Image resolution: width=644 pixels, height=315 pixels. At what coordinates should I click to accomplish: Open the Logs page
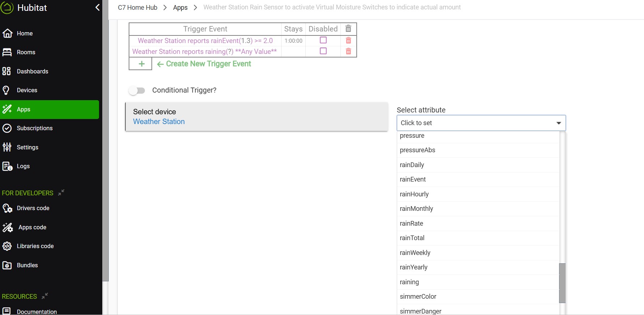click(x=23, y=166)
